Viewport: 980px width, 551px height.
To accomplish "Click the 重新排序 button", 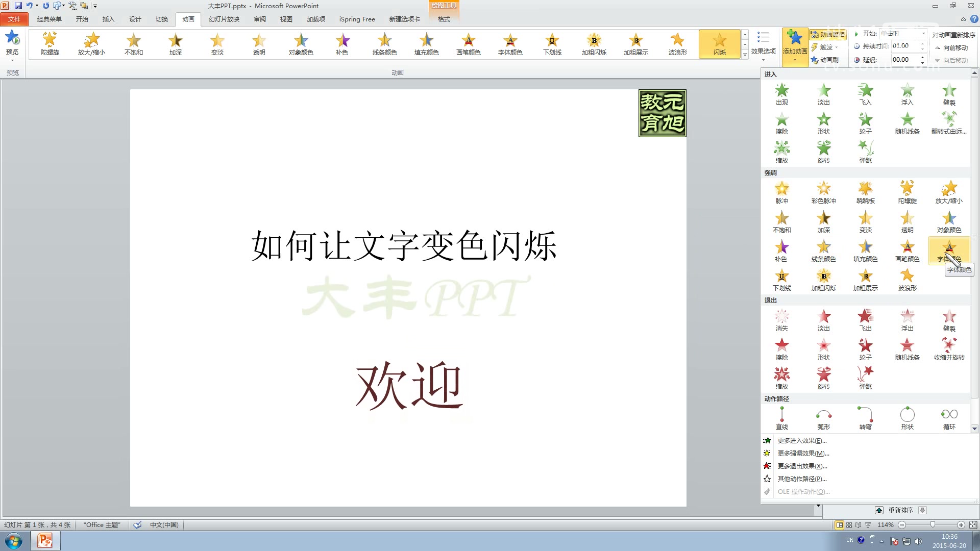I will point(900,510).
